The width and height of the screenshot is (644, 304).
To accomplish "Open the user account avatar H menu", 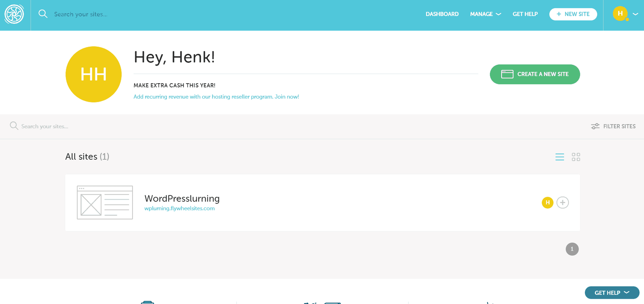I will point(620,14).
